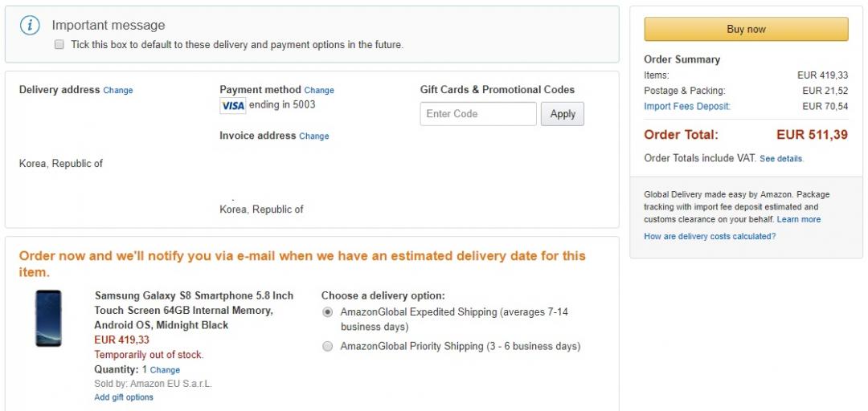This screenshot has height=411, width=868.
Task: Open Add gift options link
Action: point(124,397)
